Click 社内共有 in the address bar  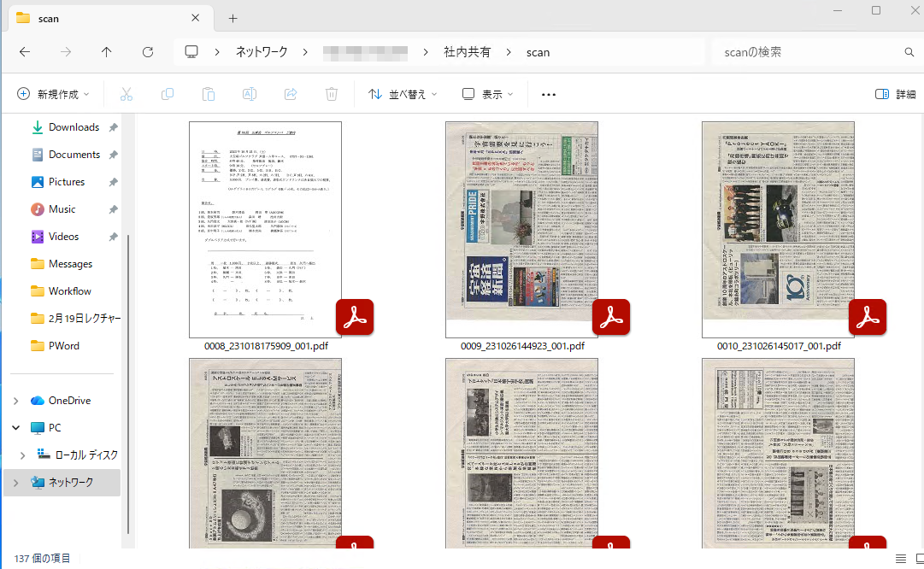(x=468, y=52)
